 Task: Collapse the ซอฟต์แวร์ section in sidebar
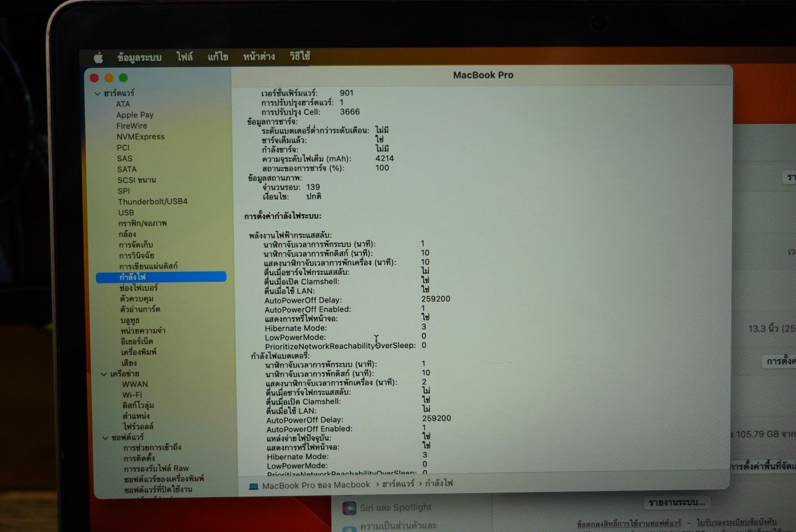point(105,437)
